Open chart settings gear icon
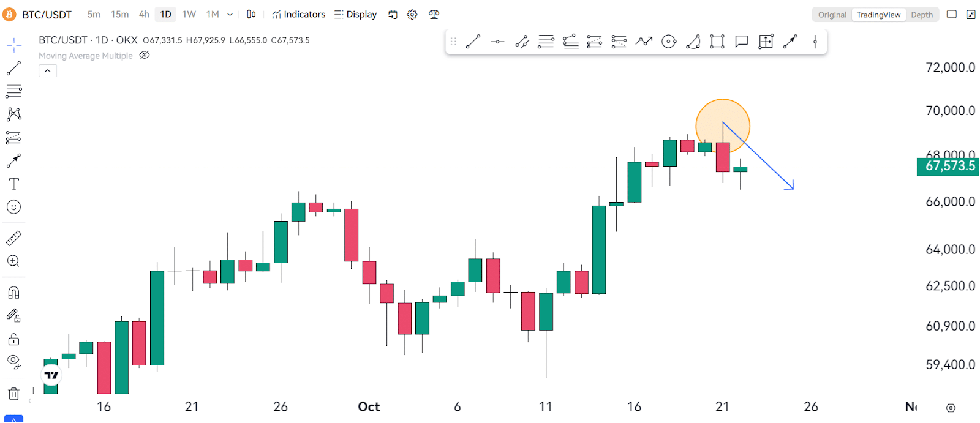Image resolution: width=980 pixels, height=423 pixels. [412, 15]
